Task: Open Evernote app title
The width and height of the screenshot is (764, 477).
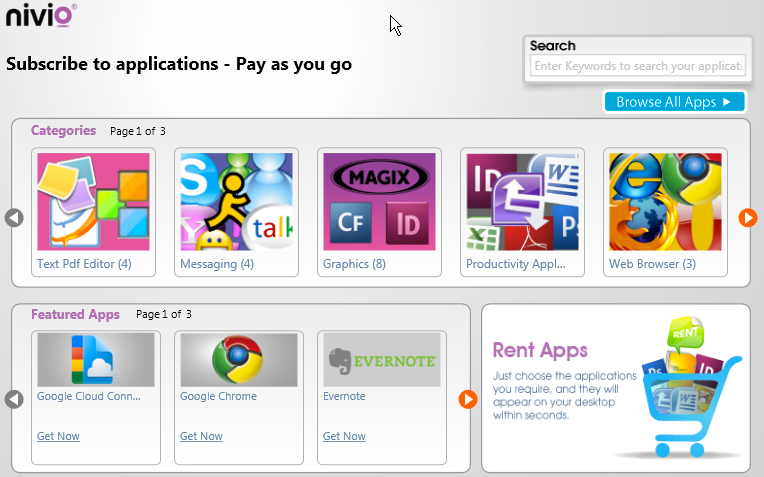Action: click(x=344, y=396)
